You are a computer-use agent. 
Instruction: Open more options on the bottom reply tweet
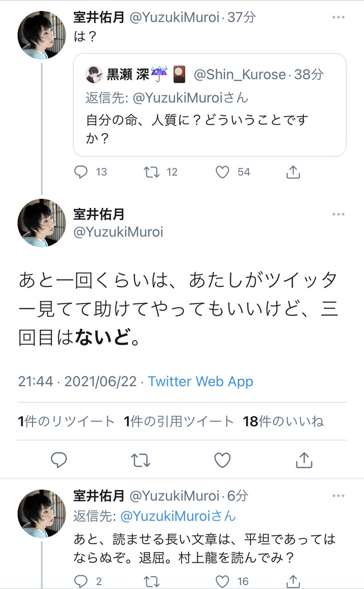pos(338,496)
